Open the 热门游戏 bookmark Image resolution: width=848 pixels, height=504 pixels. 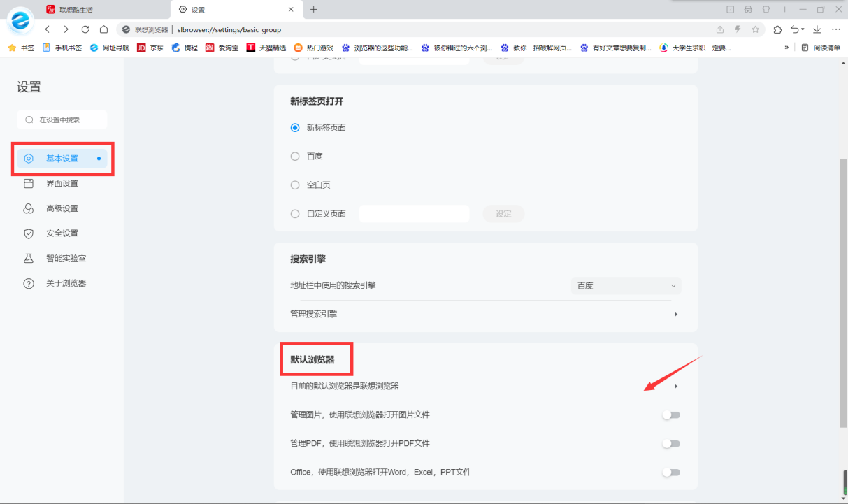click(x=314, y=48)
